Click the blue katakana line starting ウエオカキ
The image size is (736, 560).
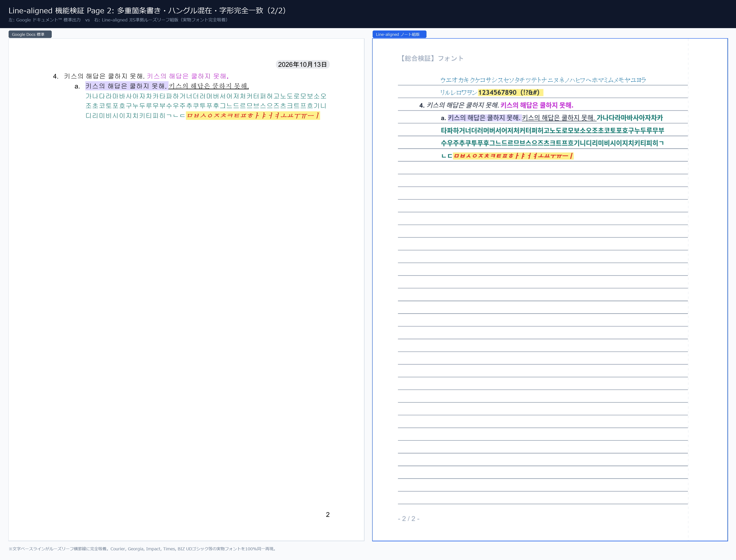click(x=543, y=80)
